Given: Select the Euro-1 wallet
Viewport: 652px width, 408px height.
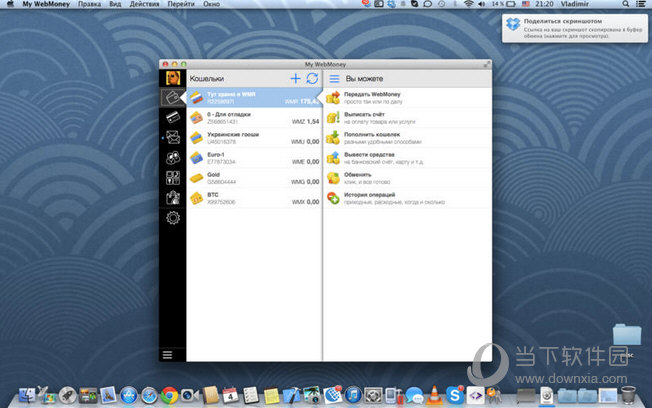Looking at the screenshot, I should point(254,158).
